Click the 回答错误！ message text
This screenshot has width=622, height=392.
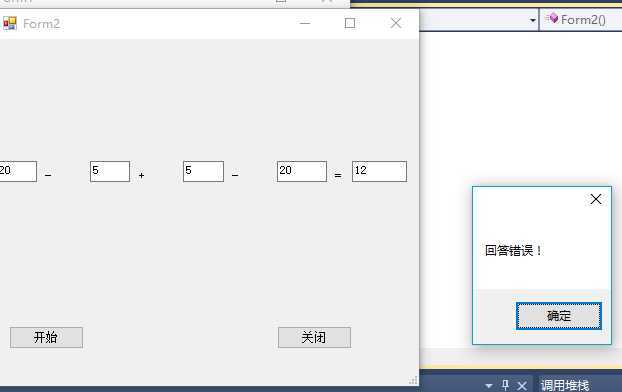(513, 251)
